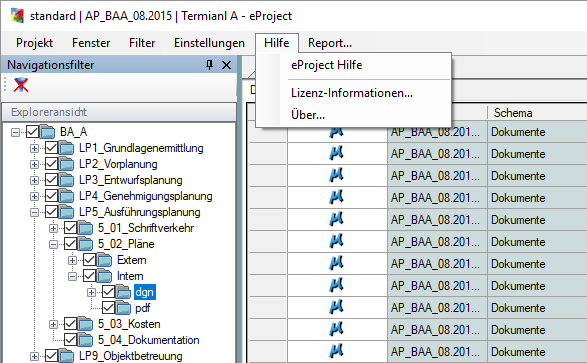The image size is (587, 363).
Task: Click the 5_04_Dokumentation folder icon
Action: click(x=85, y=340)
